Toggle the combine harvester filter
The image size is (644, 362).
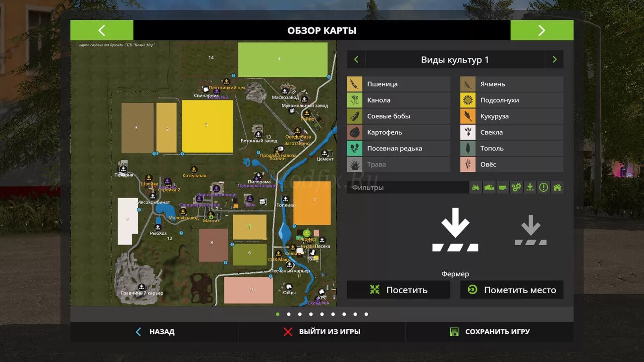coord(489,187)
